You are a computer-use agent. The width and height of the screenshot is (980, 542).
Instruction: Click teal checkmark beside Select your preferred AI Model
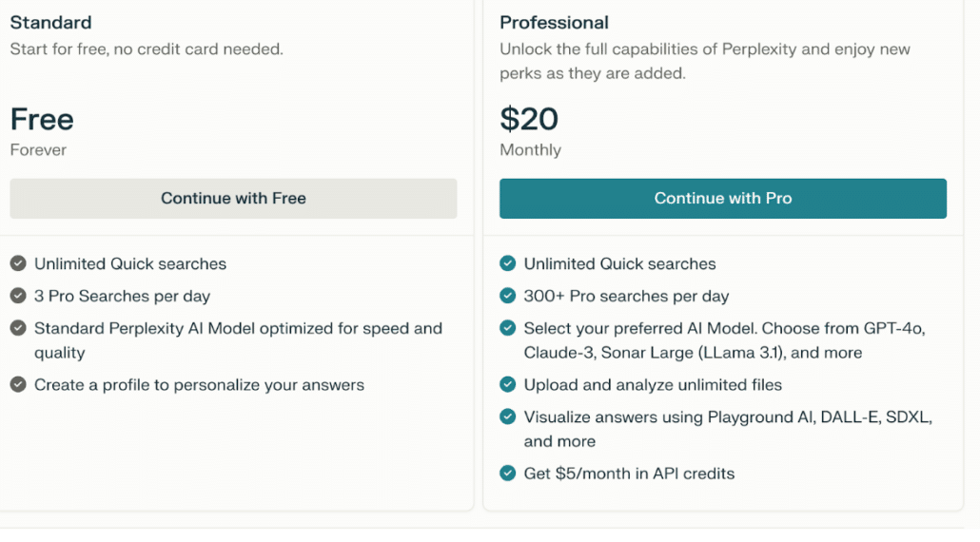point(507,328)
